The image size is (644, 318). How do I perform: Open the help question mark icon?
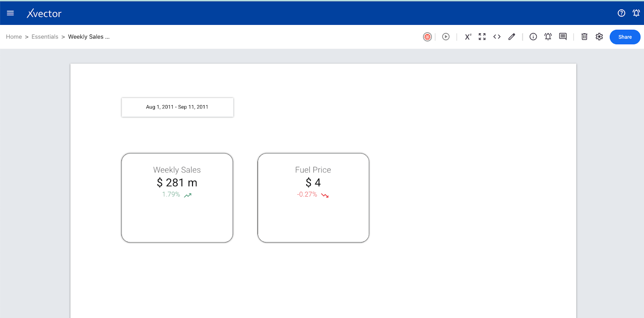coord(621,13)
